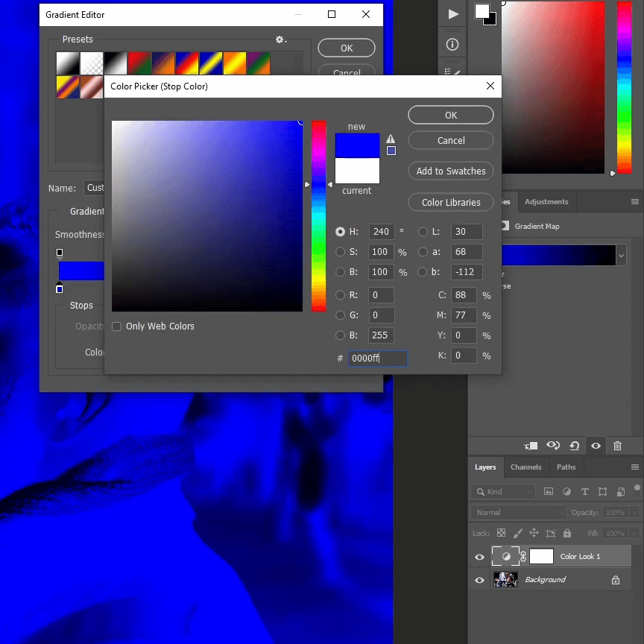Filter layers by type layers icon
Viewport: 644px width, 644px height.
click(x=584, y=492)
